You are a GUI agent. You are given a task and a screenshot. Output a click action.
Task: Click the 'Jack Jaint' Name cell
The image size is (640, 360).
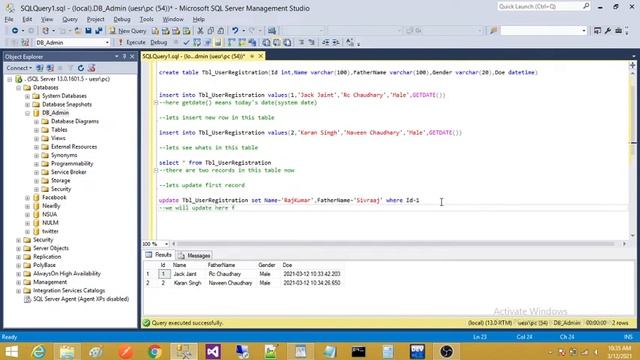[185, 274]
